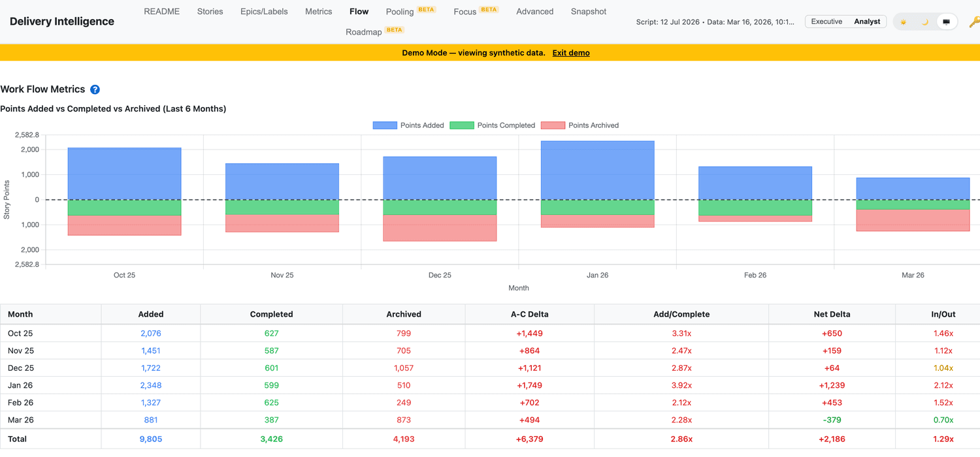The image size is (980, 457).
Task: Click the Completed column header
Action: [271, 314]
